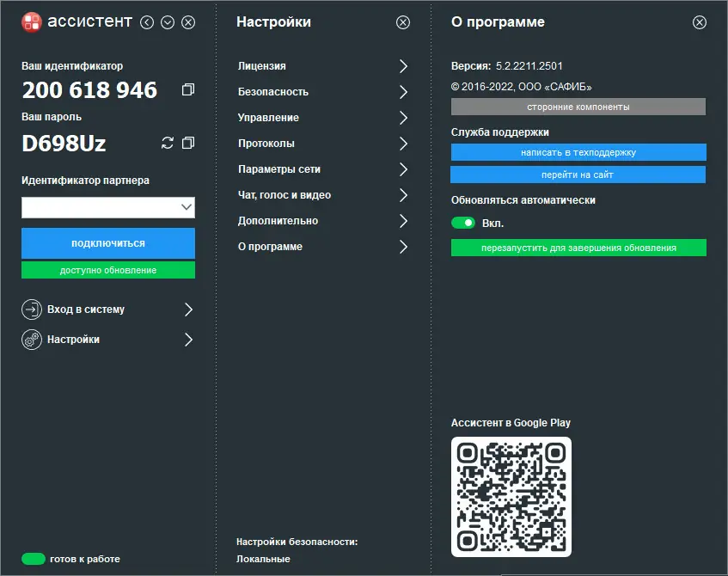728x576 pixels.
Task: Refresh the password with the regenerate icon
Action: click(166, 144)
